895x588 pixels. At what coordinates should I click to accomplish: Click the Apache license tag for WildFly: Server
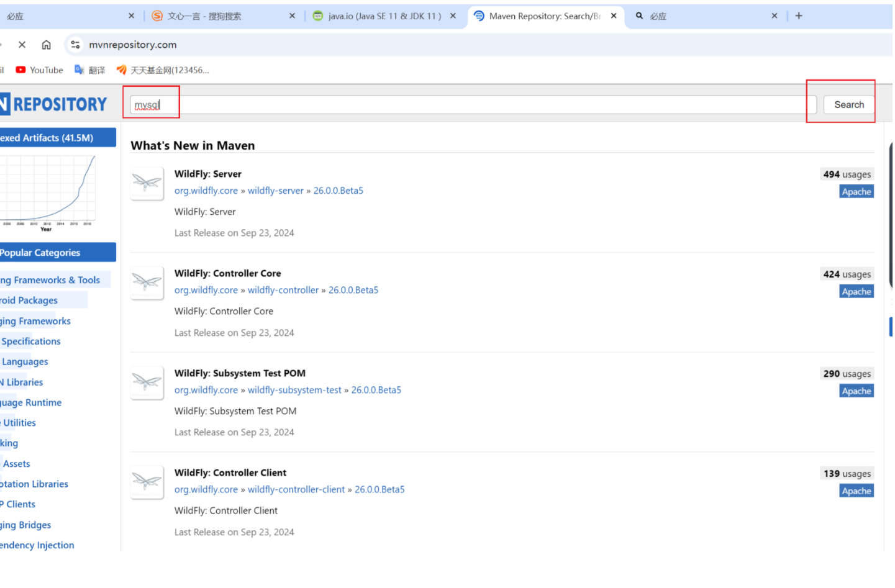[x=856, y=192]
